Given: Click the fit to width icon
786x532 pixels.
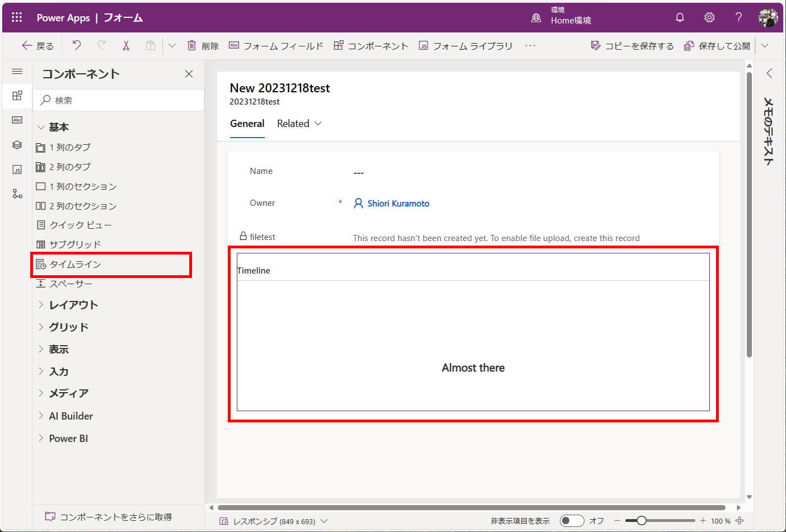Looking at the screenshot, I should pos(740,521).
